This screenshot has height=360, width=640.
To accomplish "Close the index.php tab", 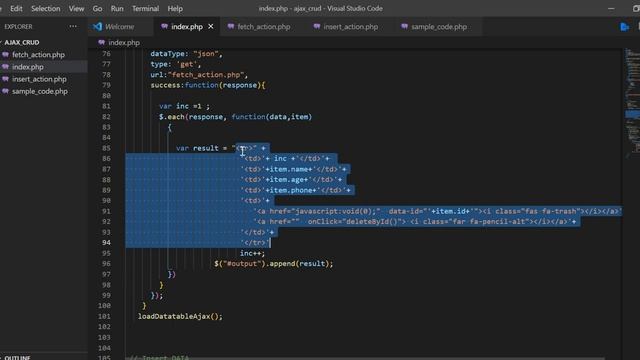I will point(211,27).
